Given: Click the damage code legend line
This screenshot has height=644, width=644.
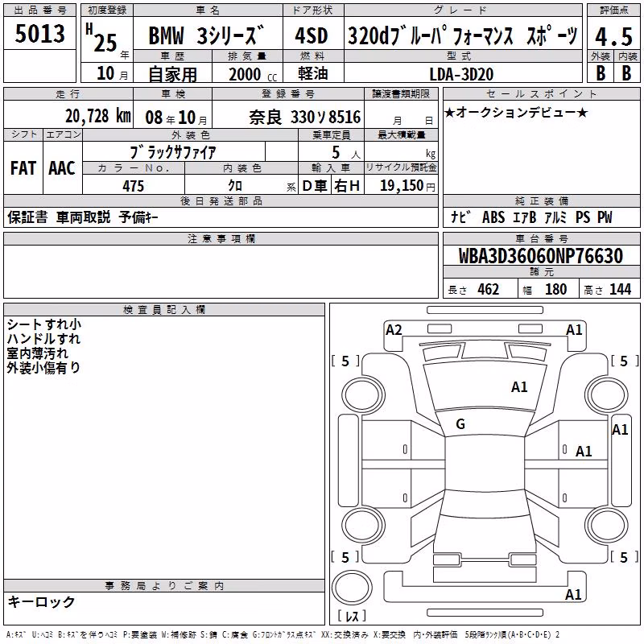Looking at the screenshot, I should pos(283,635).
